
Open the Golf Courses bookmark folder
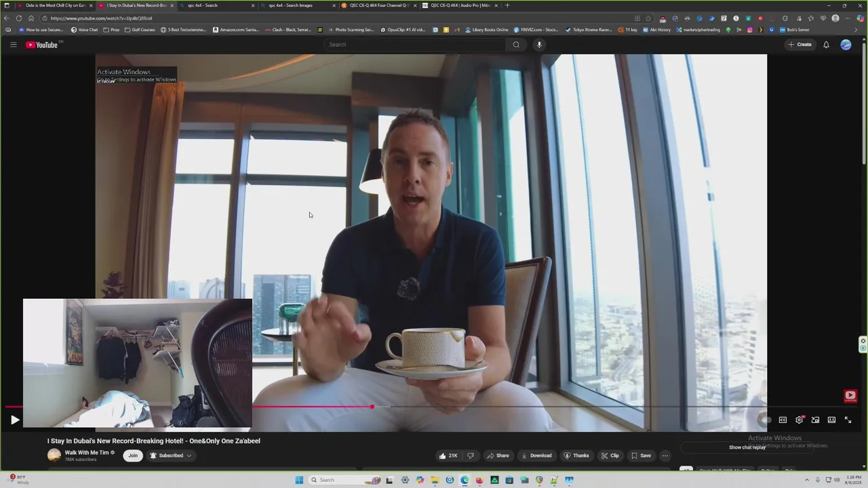140,30
